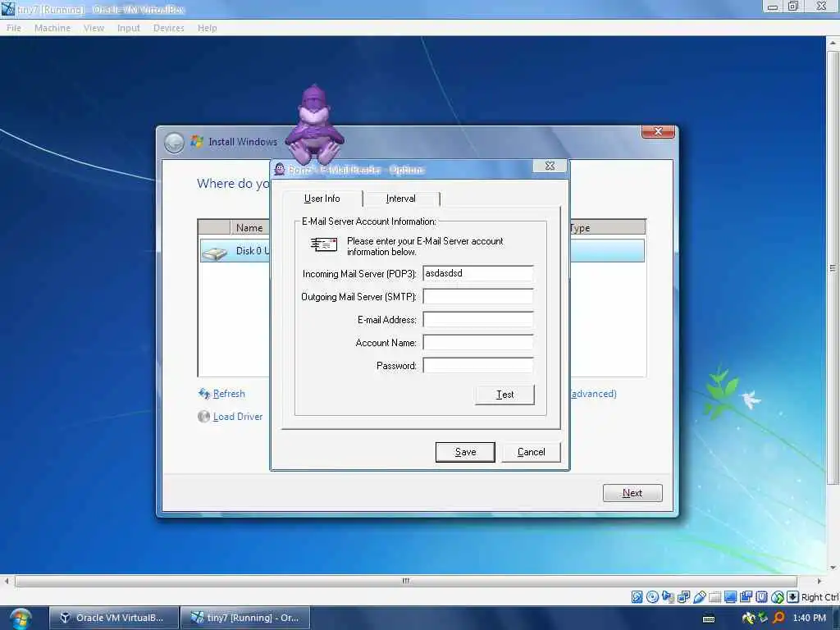Click the Type column header
This screenshot has height=630, width=840.
click(x=607, y=228)
